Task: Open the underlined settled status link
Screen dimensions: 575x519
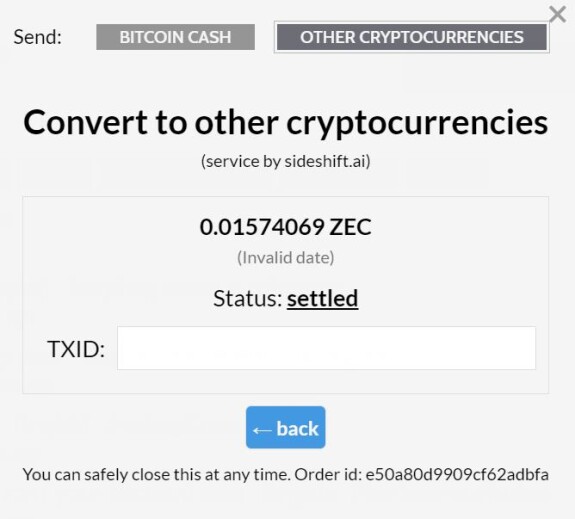Action: click(x=322, y=299)
